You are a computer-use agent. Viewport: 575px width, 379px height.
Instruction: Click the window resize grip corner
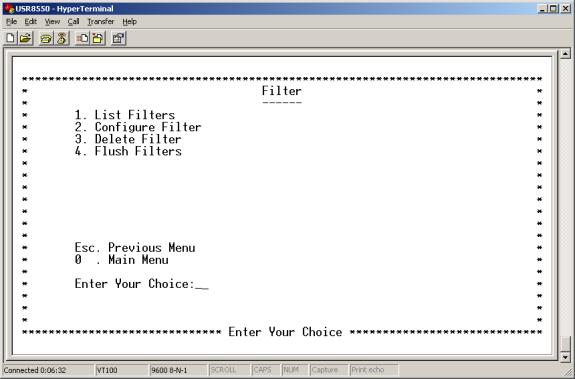click(x=568, y=372)
